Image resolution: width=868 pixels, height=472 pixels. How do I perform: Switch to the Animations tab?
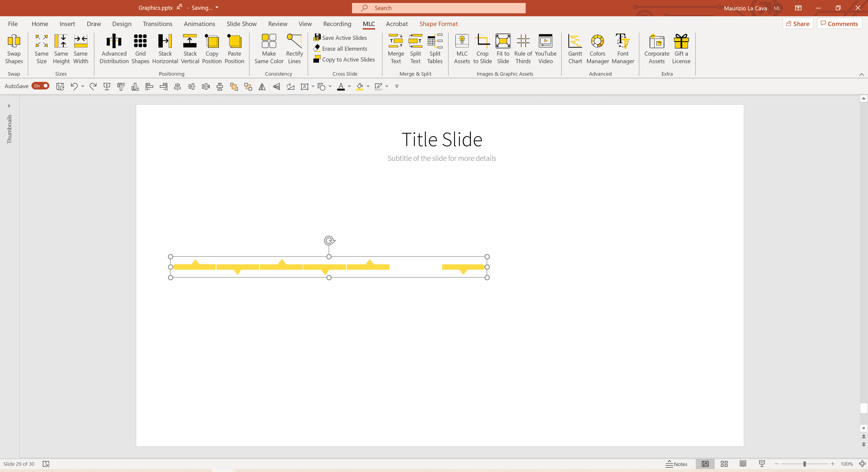(199, 24)
